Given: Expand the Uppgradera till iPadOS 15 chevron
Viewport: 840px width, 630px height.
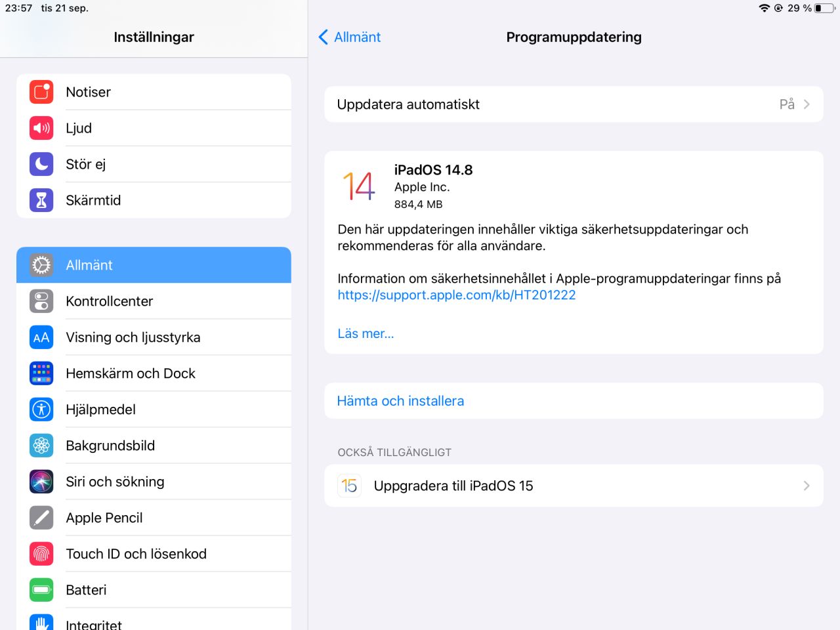Looking at the screenshot, I should (x=807, y=486).
